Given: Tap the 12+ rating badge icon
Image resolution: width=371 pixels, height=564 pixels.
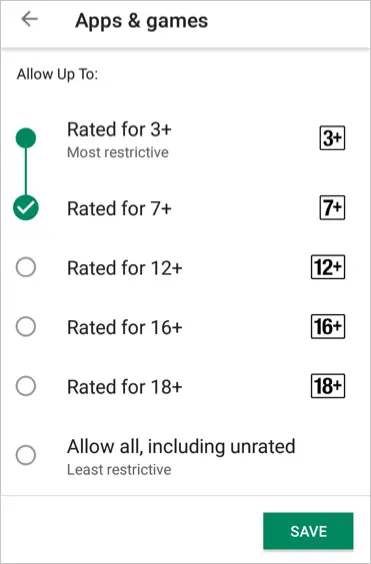Looking at the screenshot, I should pos(328,267).
